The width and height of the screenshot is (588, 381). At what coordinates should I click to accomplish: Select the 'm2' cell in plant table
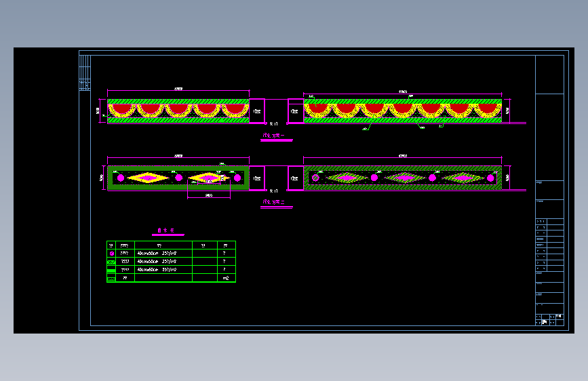tap(226, 278)
